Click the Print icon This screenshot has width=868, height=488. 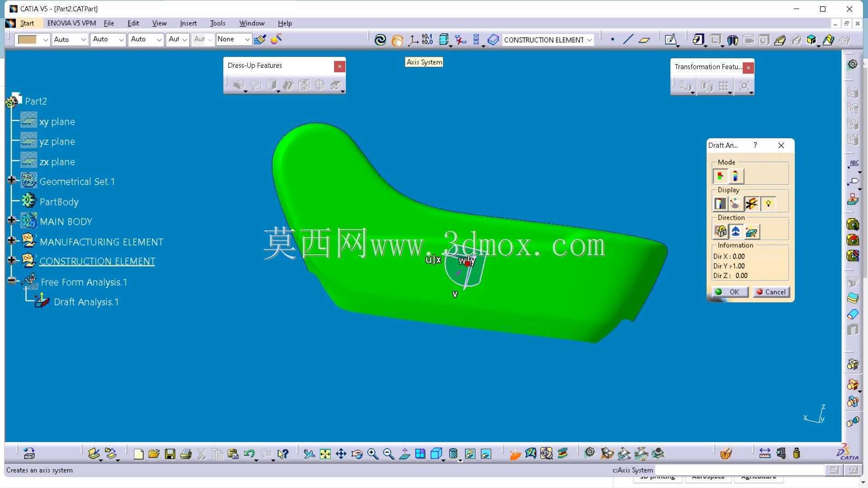186,454
